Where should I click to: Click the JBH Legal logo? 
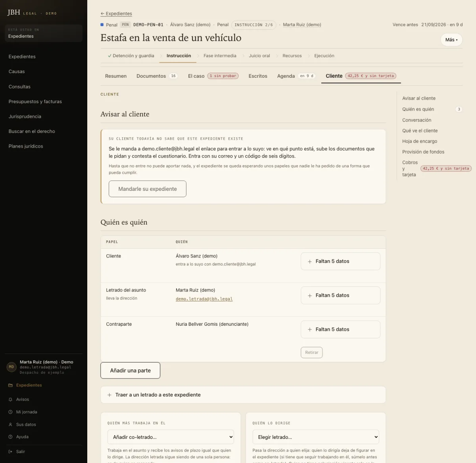[x=32, y=13]
